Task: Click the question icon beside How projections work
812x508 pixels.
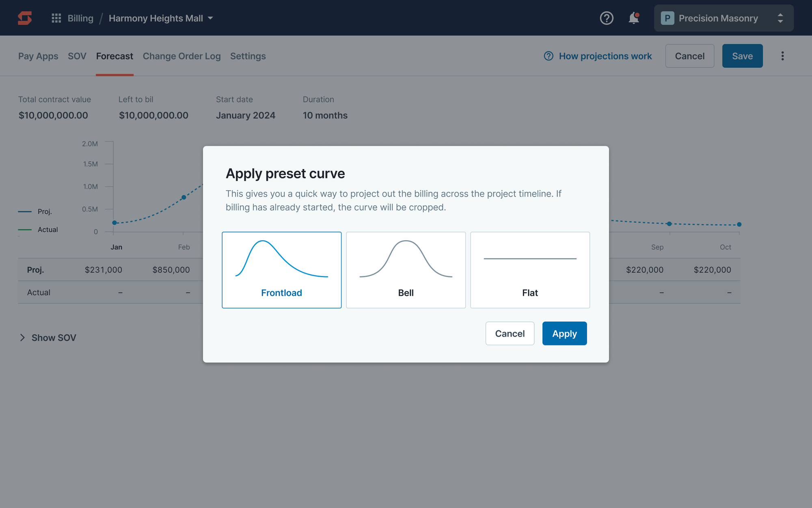Action: 549,56
